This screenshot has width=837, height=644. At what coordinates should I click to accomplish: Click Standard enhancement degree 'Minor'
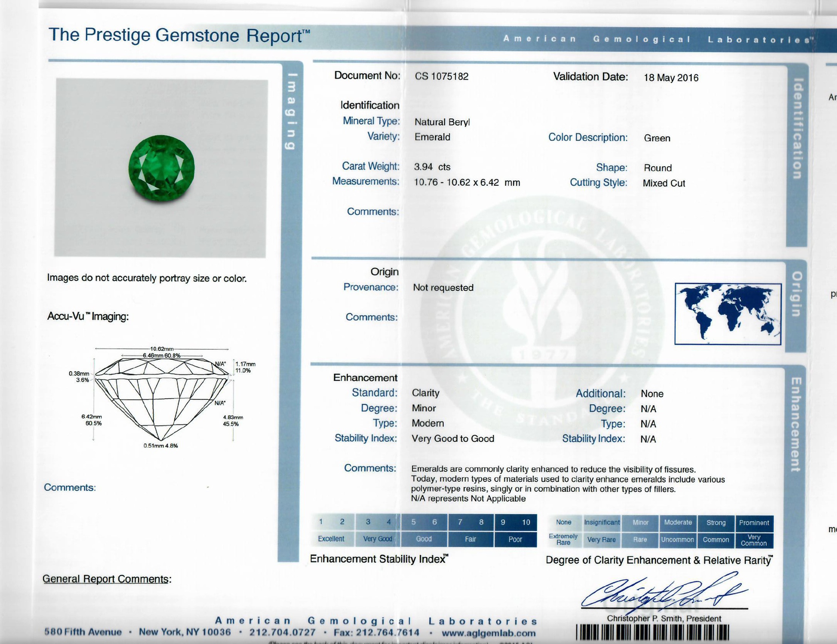[x=424, y=408]
